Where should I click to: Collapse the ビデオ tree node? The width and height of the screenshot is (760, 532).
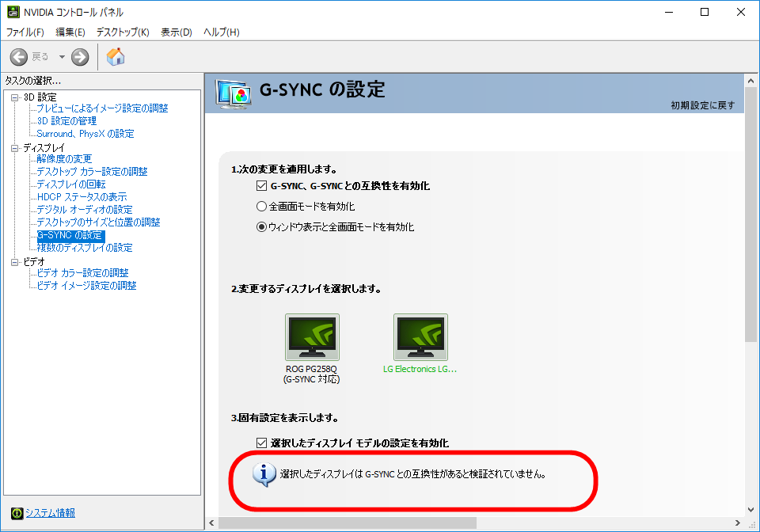15,262
